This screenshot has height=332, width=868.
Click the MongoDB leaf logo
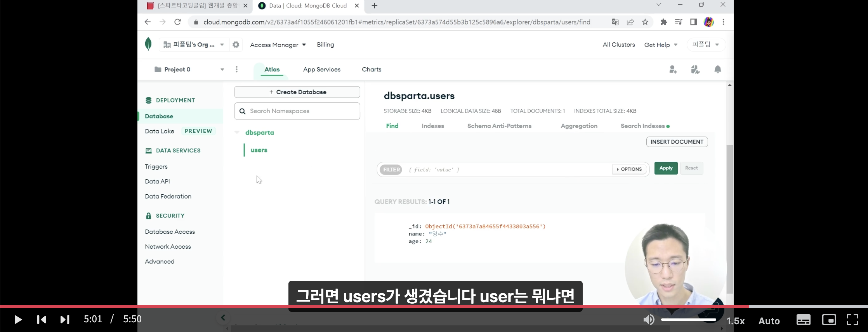[148, 44]
